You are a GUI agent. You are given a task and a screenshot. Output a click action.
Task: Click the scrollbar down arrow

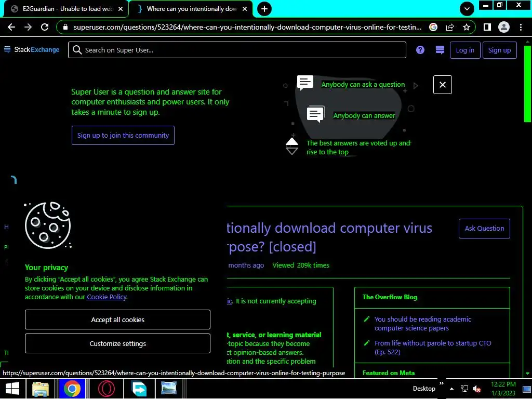[527, 373]
